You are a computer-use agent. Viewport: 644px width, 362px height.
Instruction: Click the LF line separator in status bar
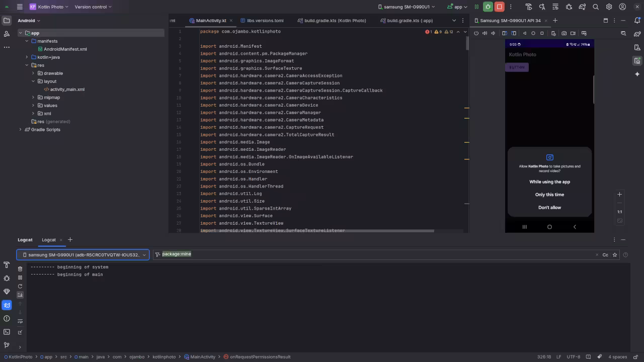pyautogui.click(x=558, y=357)
